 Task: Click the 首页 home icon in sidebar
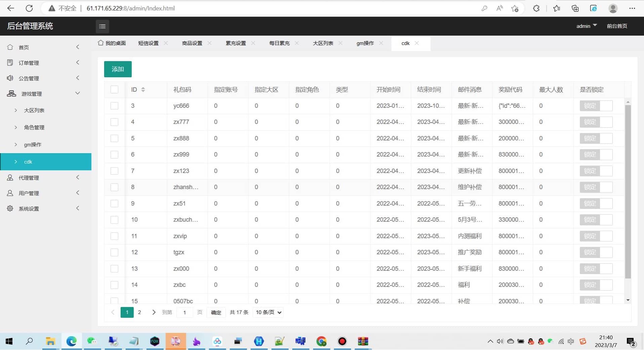(9, 47)
